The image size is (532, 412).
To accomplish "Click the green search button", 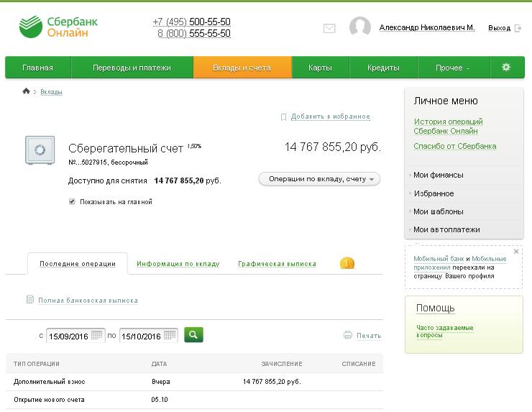I will 193,334.
